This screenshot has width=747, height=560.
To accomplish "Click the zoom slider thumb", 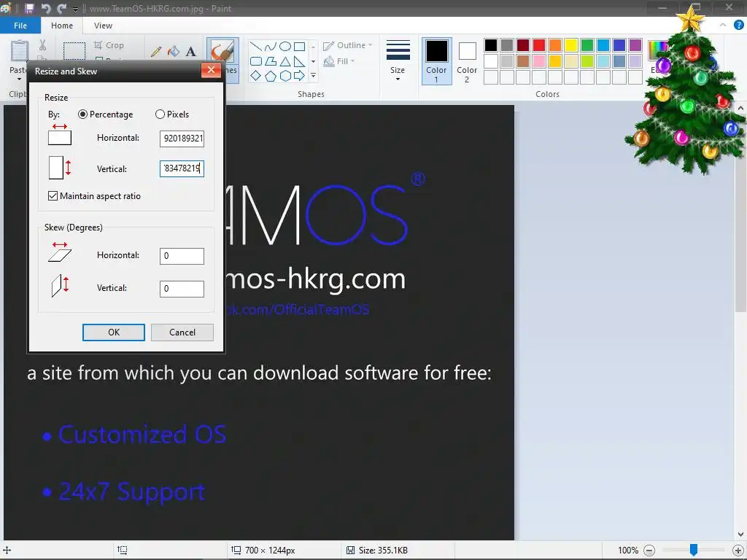I will click(694, 550).
